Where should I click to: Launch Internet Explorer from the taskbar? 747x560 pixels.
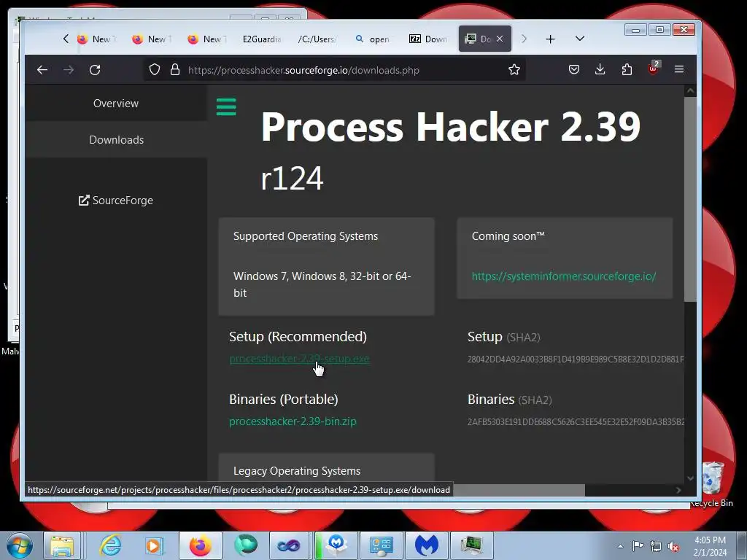coord(111,545)
